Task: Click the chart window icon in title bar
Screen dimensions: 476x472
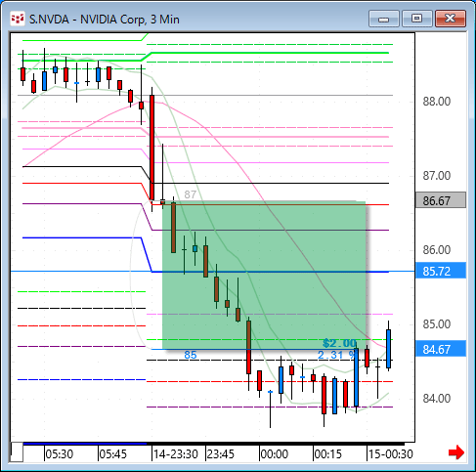Action: (18, 19)
